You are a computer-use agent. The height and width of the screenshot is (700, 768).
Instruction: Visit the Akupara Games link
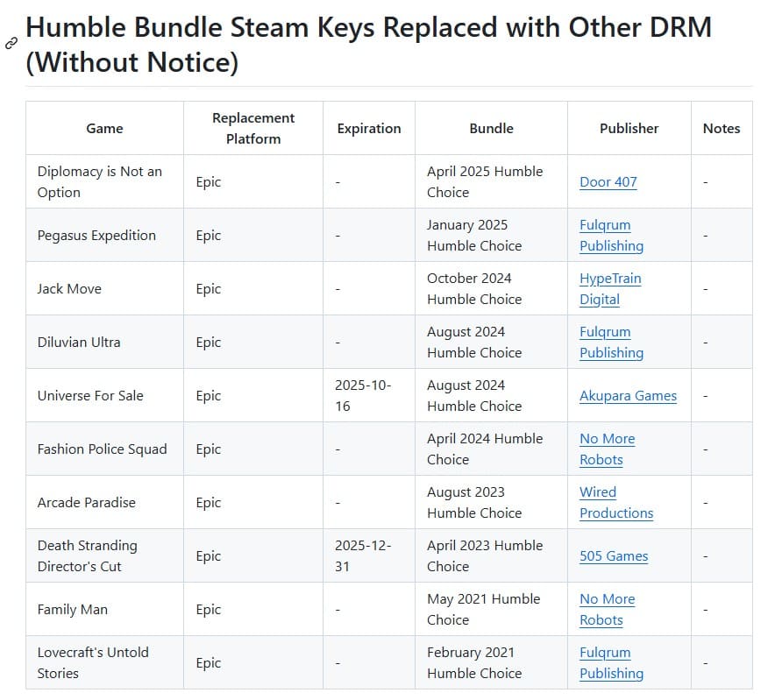click(628, 396)
